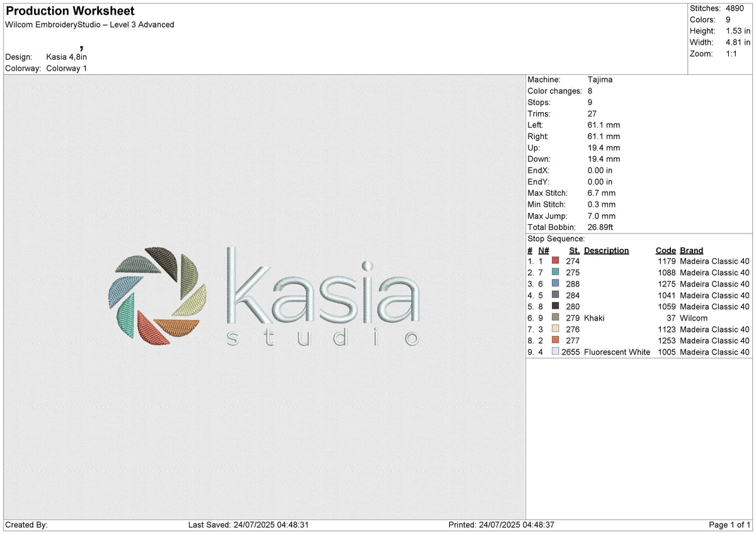
Task: Click thread code 1179
Action: pos(667,261)
